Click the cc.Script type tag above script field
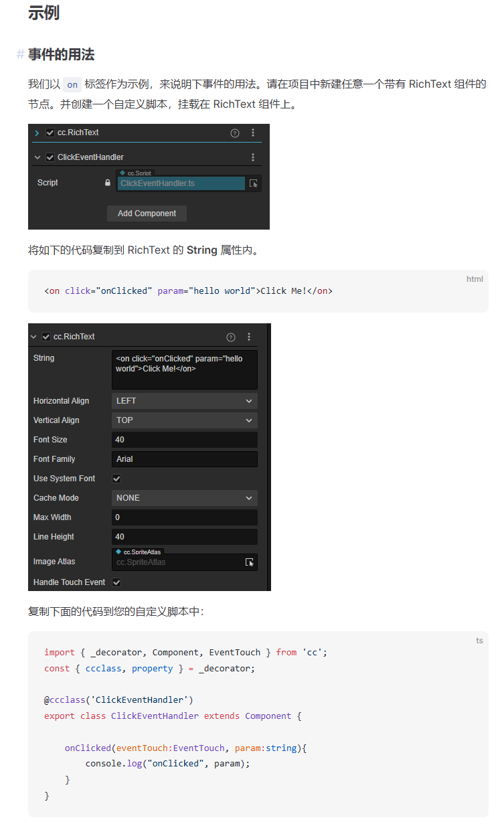 [x=135, y=173]
